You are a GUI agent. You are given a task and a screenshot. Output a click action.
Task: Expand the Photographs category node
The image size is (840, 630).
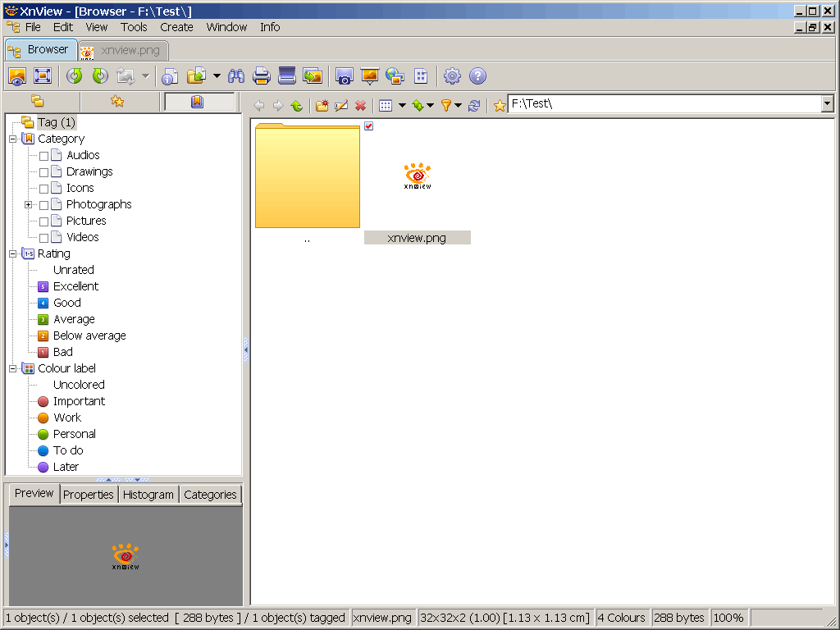point(29,204)
